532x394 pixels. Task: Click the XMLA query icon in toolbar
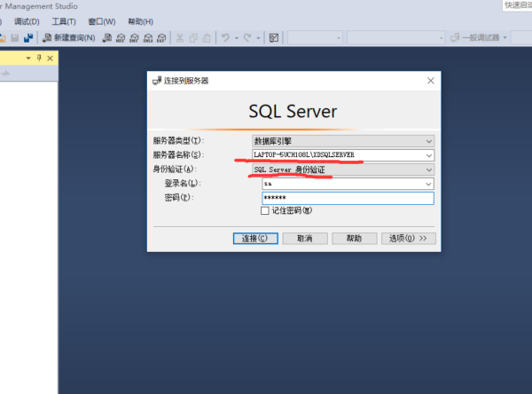(147, 38)
